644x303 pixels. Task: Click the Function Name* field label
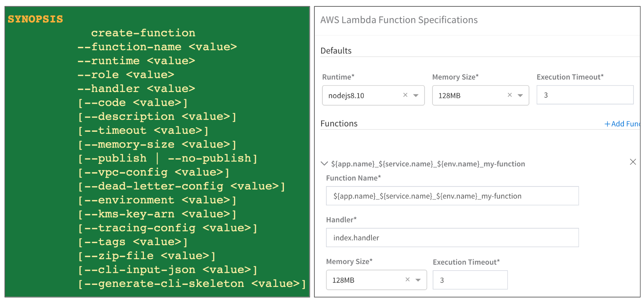pos(353,178)
